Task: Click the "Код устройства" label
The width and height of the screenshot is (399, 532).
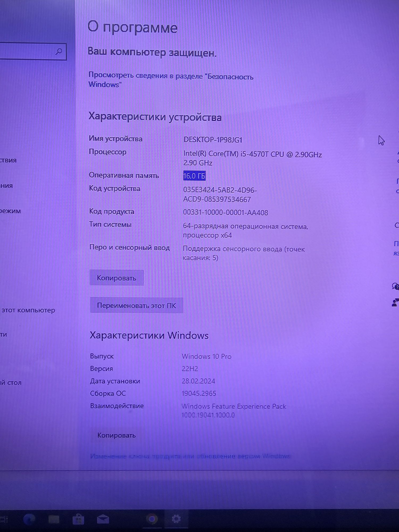Action: pos(114,189)
